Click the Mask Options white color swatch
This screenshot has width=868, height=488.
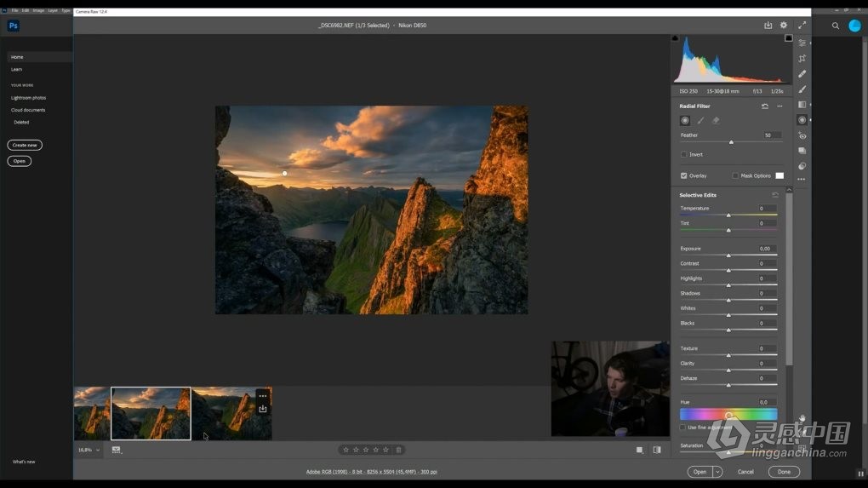(779, 175)
